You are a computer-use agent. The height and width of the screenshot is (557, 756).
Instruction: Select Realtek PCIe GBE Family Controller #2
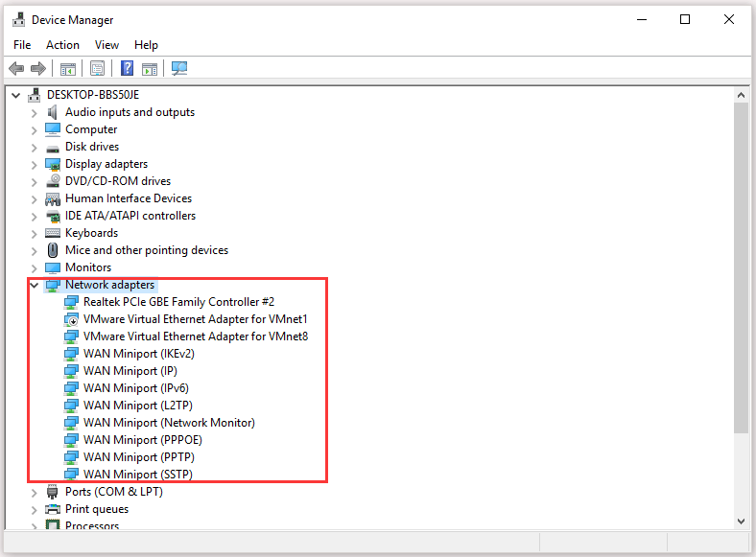(178, 302)
